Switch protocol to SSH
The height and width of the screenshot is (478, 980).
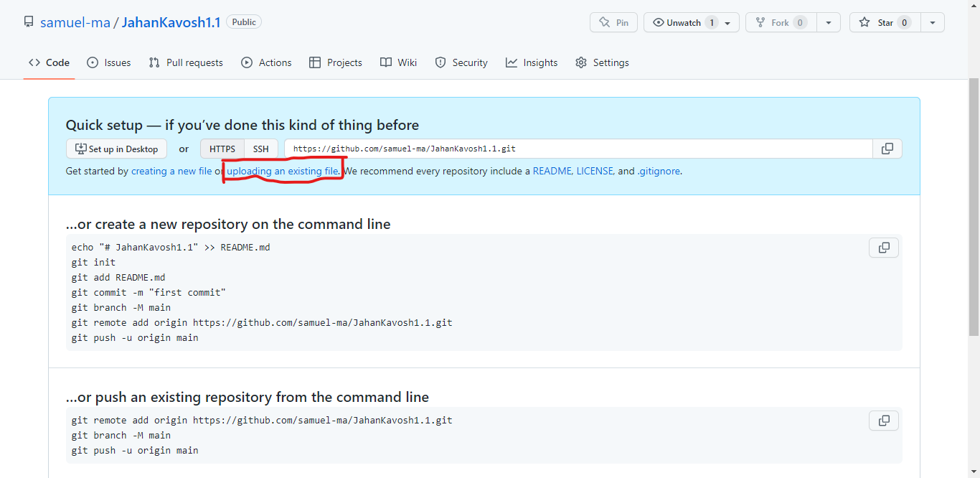[260, 149]
